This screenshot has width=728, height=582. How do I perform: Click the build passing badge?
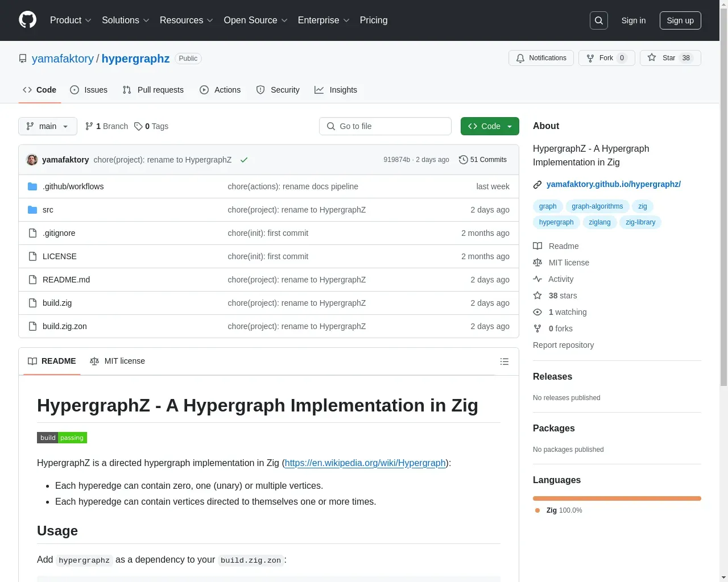pyautogui.click(x=62, y=438)
